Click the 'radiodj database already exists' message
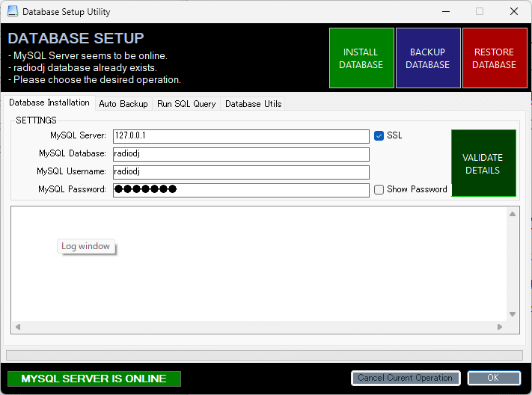Image resolution: width=532 pixels, height=395 pixels. pos(82,68)
